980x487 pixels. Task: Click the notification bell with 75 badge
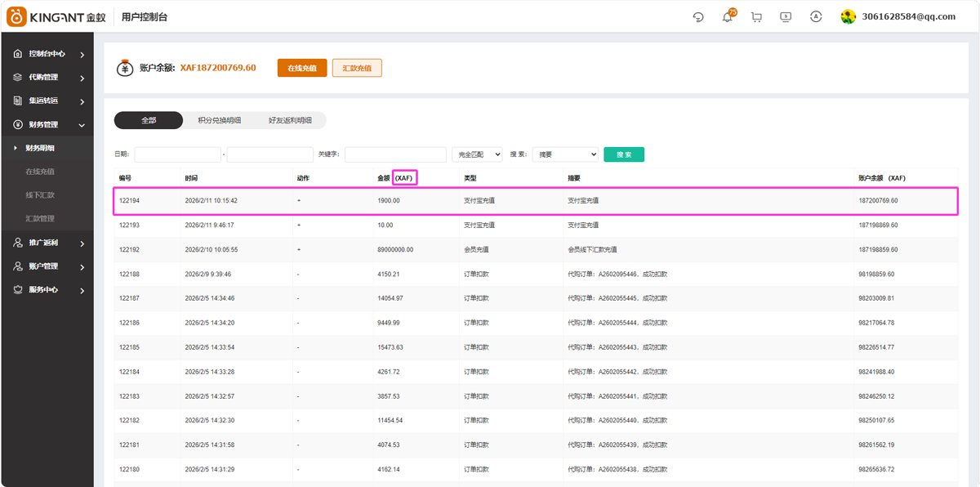(727, 17)
